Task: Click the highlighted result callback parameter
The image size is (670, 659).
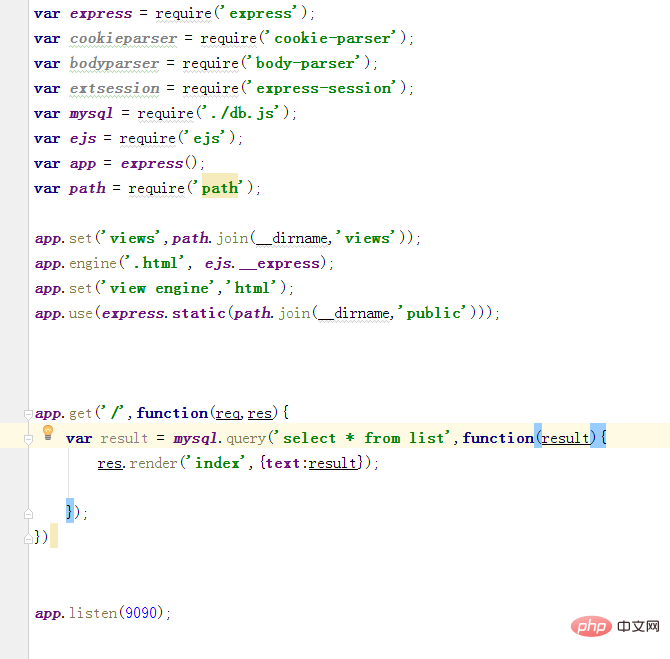Action: pyautogui.click(x=565, y=438)
